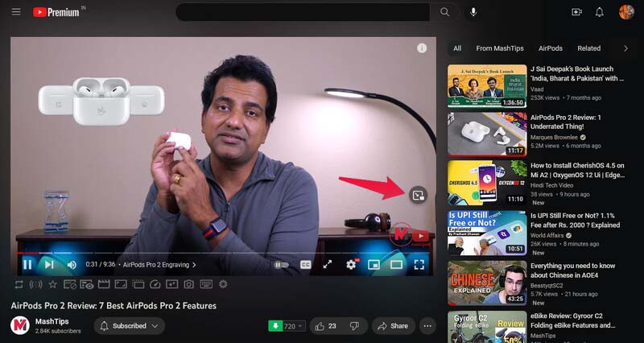Open the Chinese Explained AOE4 thumbnail
644x343 pixels.
487,283
